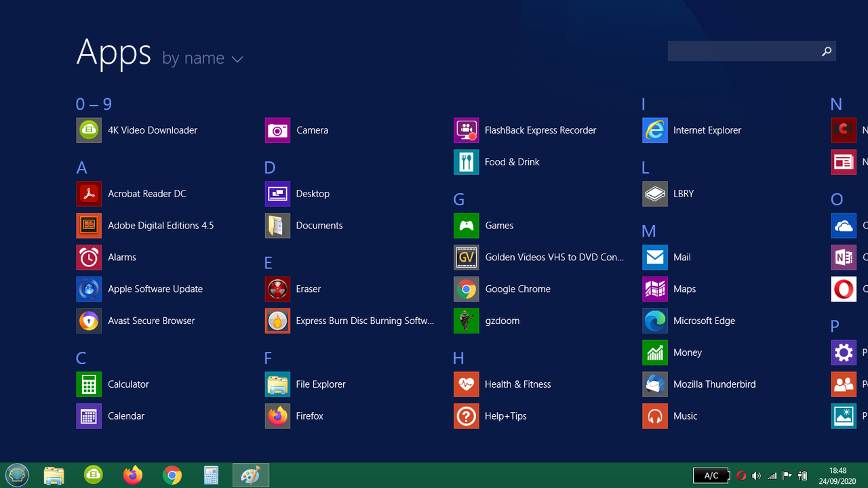This screenshot has height=488, width=868.
Task: Open the Health & Fitness app
Action: point(502,384)
